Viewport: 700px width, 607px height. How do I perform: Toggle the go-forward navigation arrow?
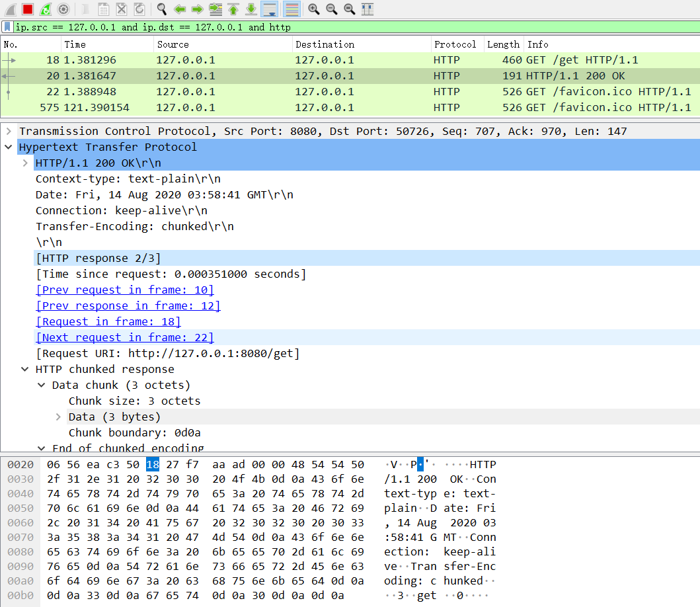(196, 9)
